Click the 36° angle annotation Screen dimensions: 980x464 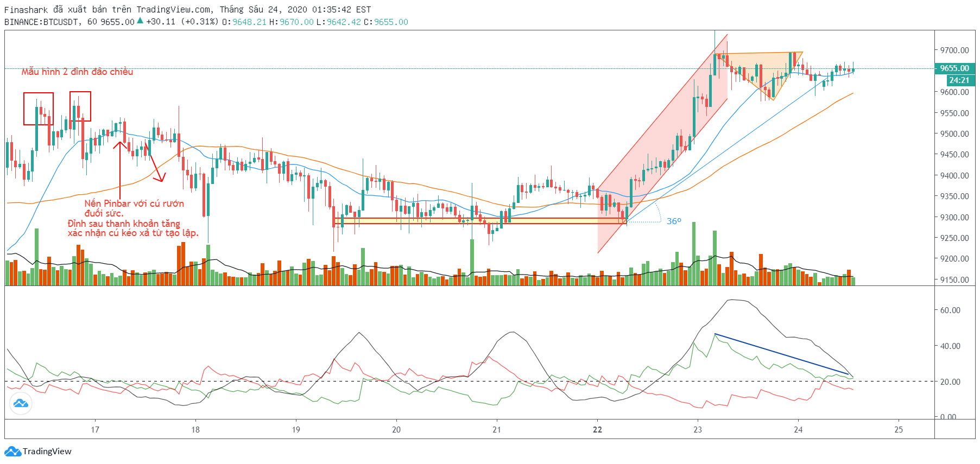pos(674,221)
